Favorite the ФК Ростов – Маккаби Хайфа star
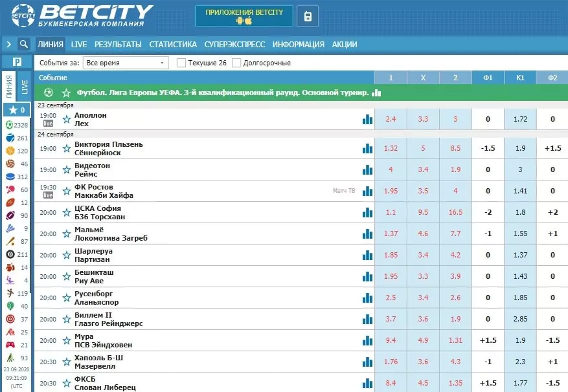Image resolution: width=568 pixels, height=392 pixels. (x=66, y=191)
